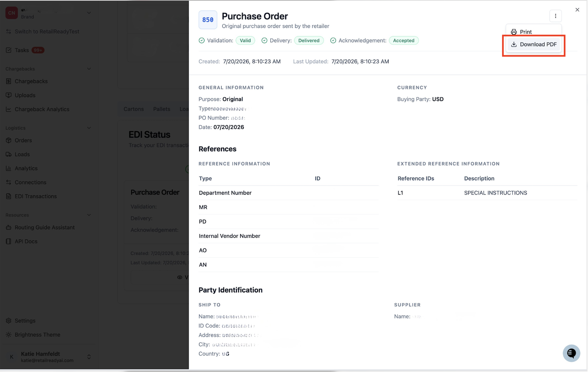Click the 850 document type badge
The height and width of the screenshot is (372, 588).
[208, 20]
